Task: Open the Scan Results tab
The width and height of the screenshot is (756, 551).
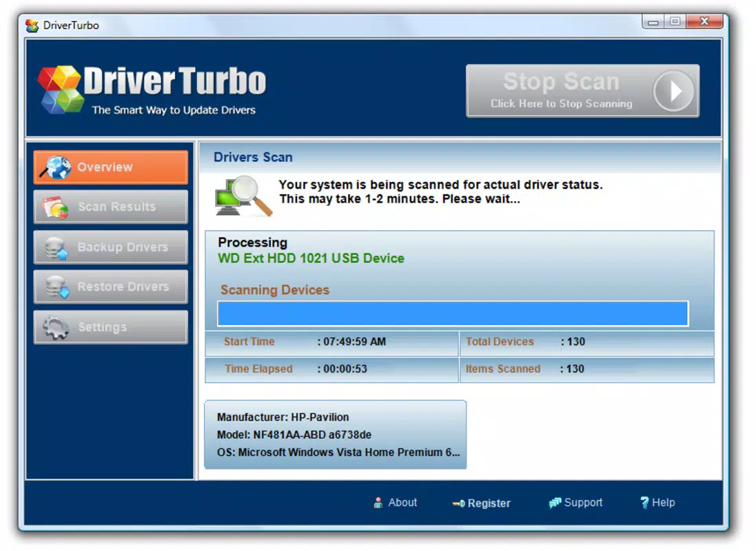Action: click(111, 207)
